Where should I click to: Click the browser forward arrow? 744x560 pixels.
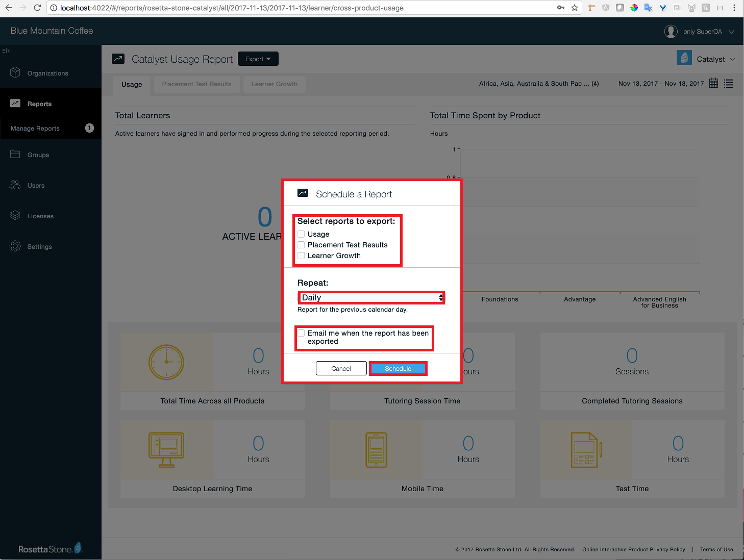click(x=23, y=8)
